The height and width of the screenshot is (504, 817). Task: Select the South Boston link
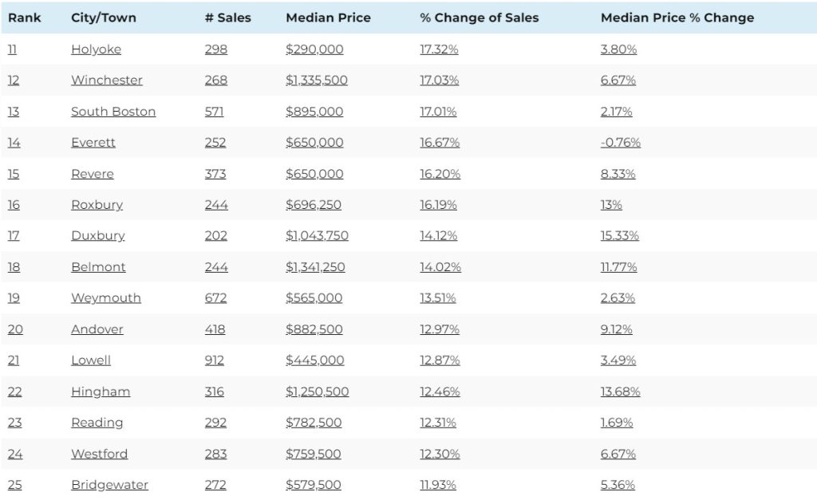113,112
